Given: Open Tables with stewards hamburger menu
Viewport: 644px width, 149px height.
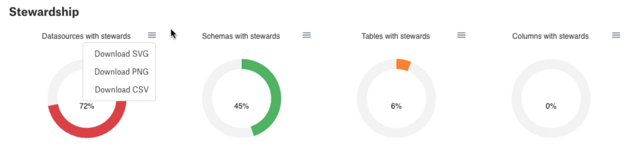Looking at the screenshot, I should click(x=461, y=35).
